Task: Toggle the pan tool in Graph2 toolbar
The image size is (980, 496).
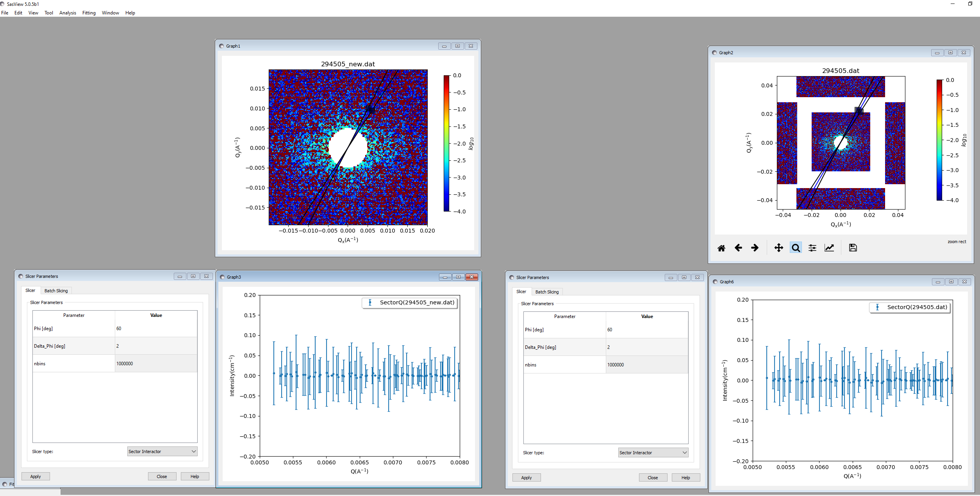Action: tap(778, 247)
